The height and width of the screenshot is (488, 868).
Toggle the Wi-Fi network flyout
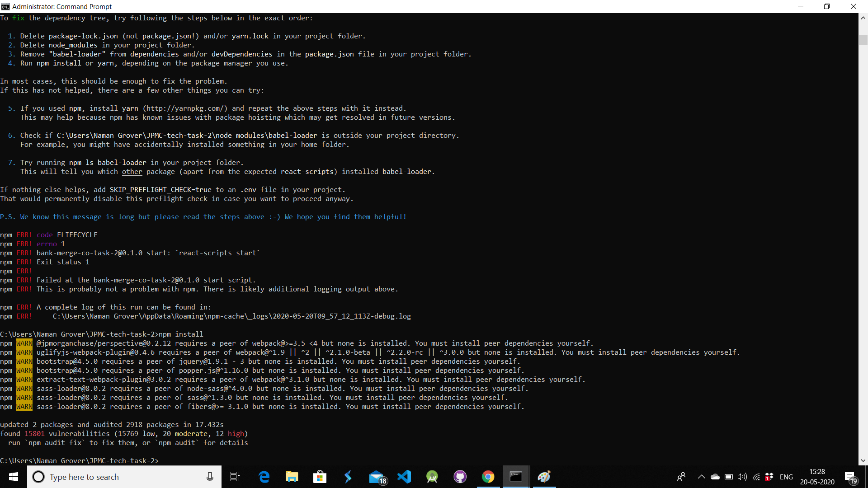pyautogui.click(x=756, y=477)
